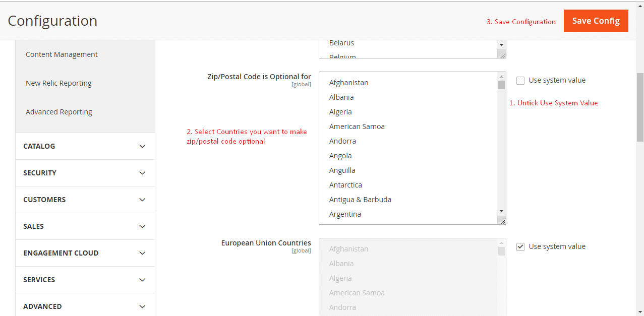Image resolution: width=644 pixels, height=316 pixels.
Task: Click the down arrow on the country list scrollbar
Action: (501, 211)
